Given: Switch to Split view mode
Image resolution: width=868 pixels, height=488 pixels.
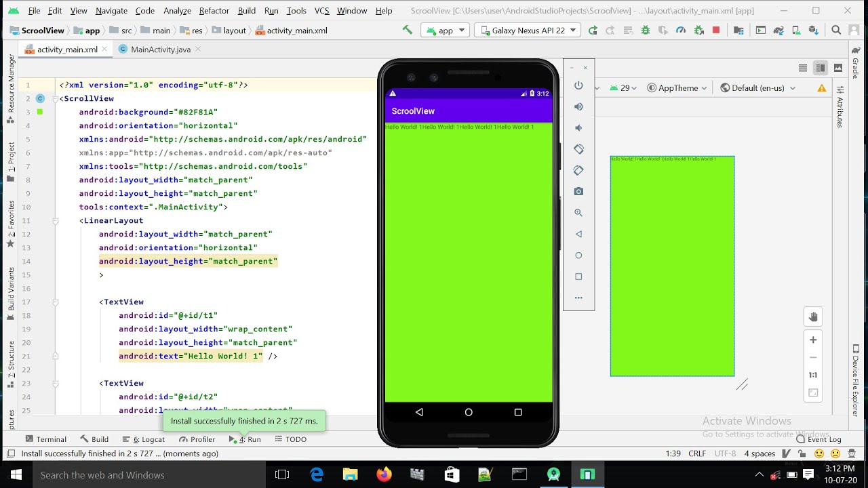Looking at the screenshot, I should pos(821,68).
